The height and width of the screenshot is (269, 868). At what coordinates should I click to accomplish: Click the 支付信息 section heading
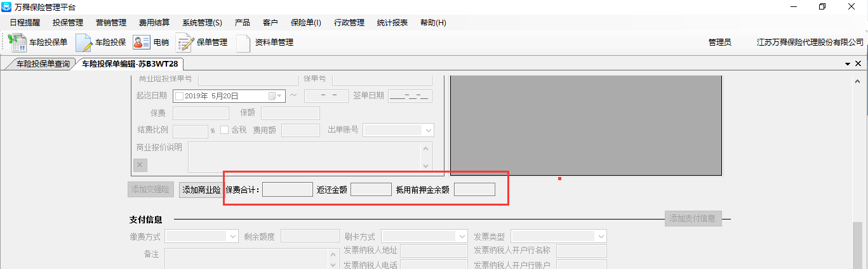(x=145, y=220)
